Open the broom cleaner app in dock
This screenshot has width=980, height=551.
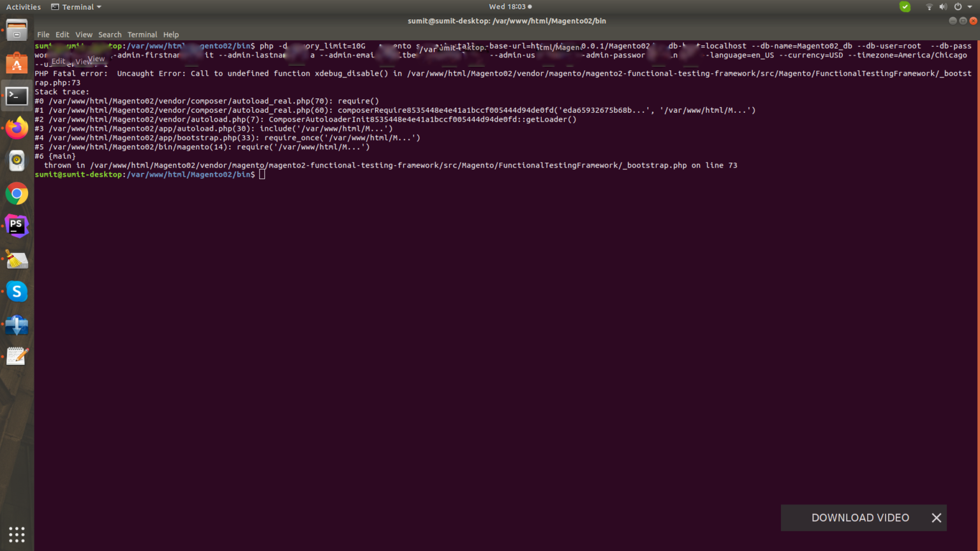click(17, 259)
